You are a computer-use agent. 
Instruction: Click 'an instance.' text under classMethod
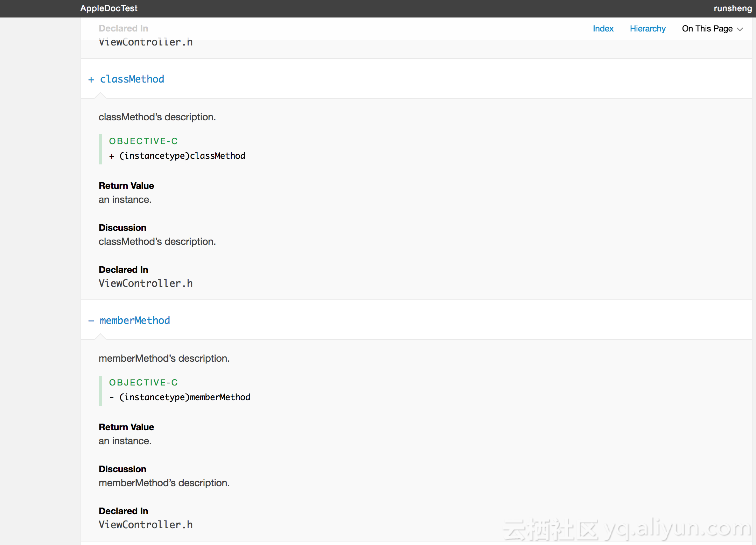(125, 200)
